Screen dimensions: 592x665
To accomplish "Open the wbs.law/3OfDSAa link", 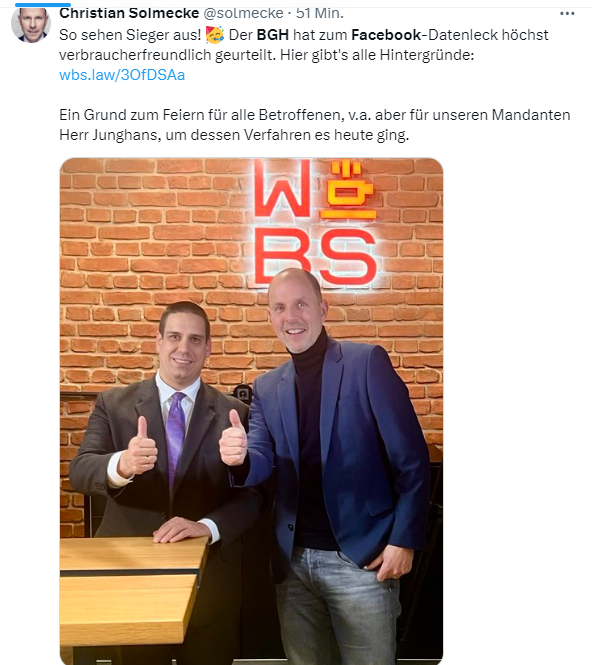I will (x=122, y=75).
